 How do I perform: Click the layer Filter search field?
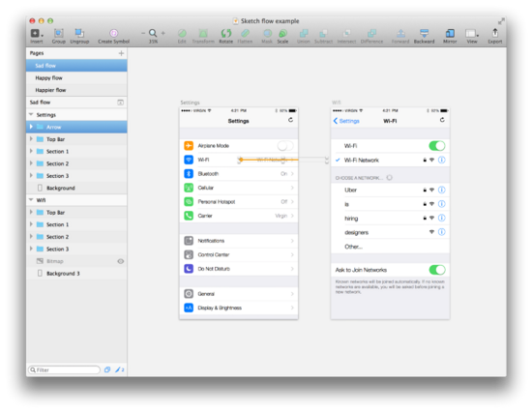point(65,369)
